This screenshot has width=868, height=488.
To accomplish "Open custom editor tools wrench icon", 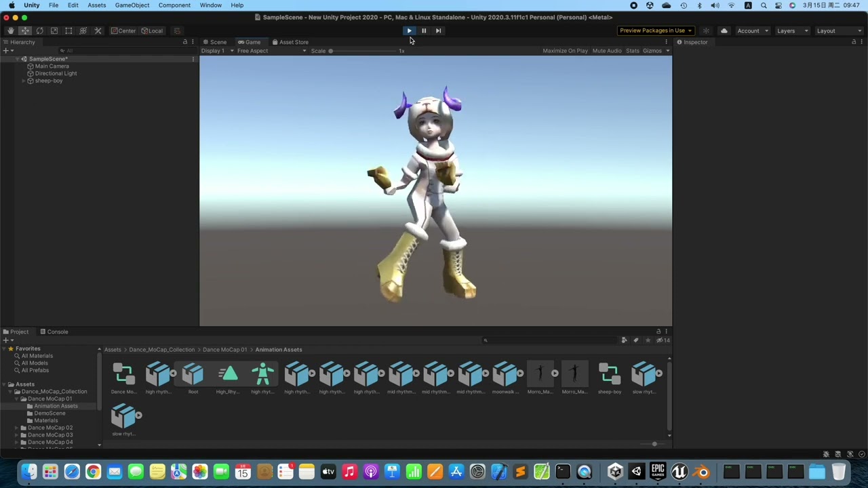I will click(98, 30).
